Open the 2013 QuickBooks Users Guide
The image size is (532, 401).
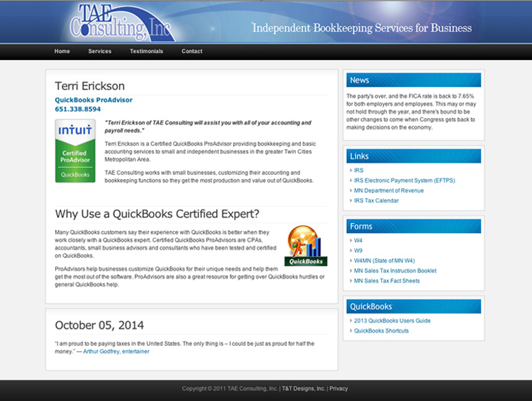click(392, 321)
